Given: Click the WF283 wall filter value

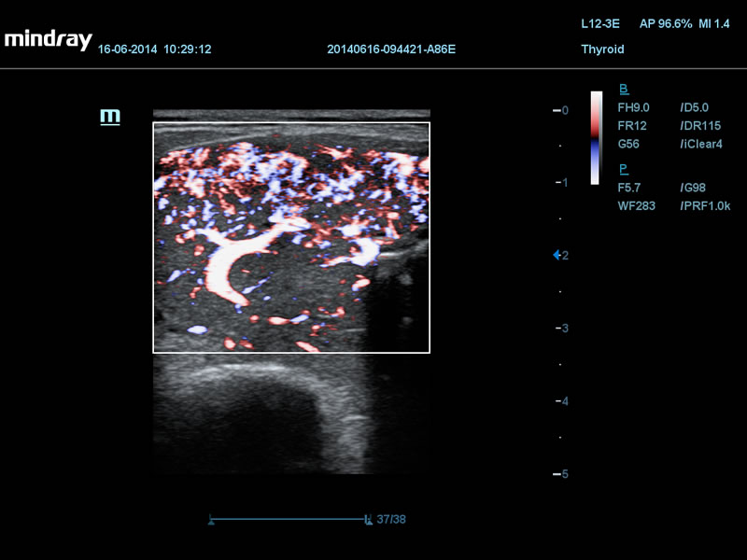Looking at the screenshot, I should tap(636, 205).
